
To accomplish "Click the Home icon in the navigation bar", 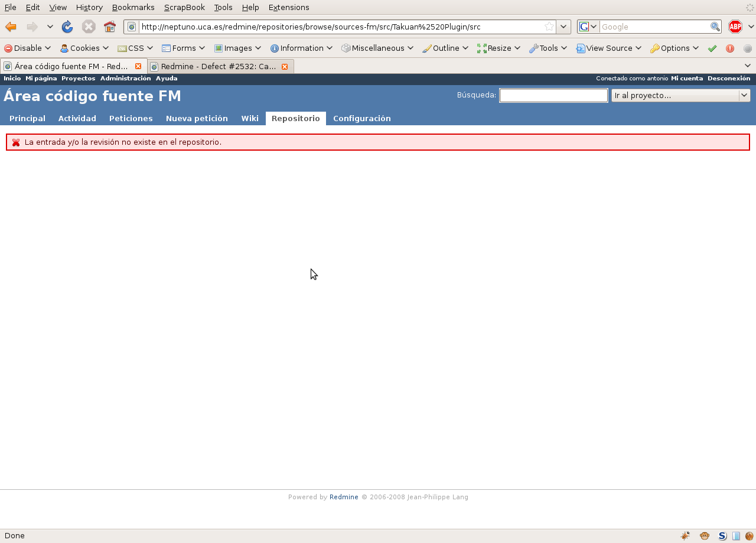I will pyautogui.click(x=109, y=27).
